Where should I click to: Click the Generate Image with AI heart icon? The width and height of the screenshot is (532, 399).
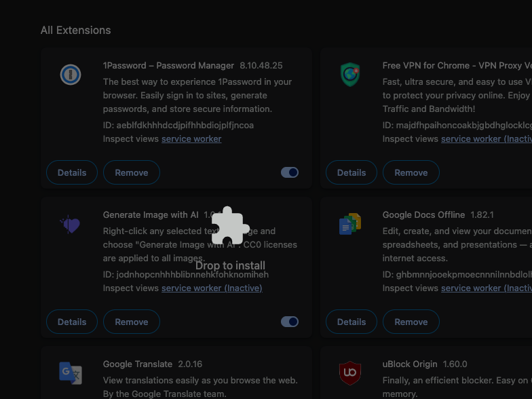click(71, 224)
